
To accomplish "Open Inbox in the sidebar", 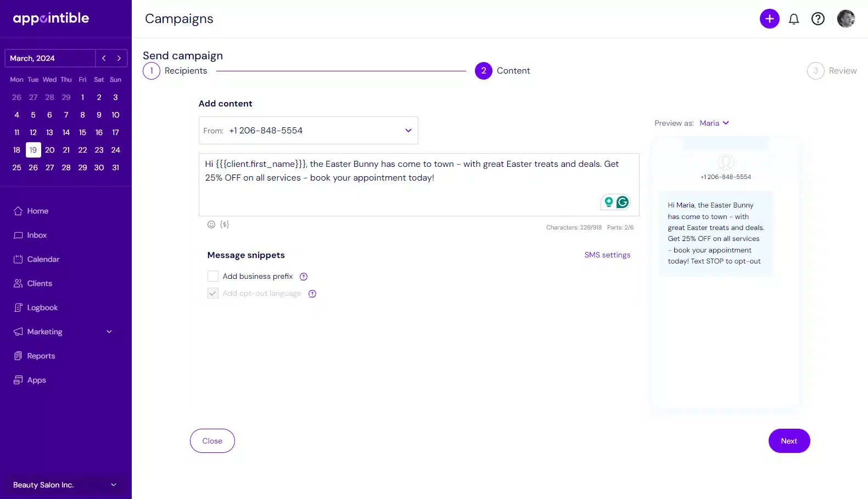I will pos(37,235).
